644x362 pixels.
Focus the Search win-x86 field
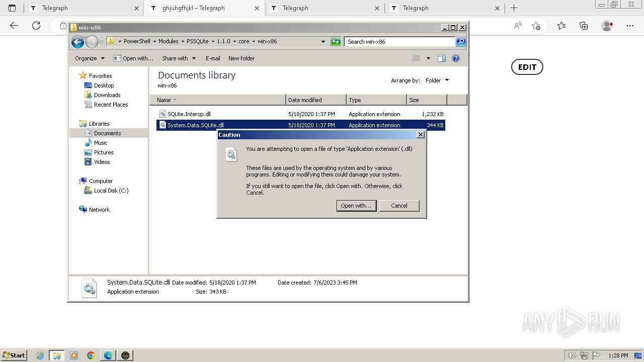pos(400,42)
